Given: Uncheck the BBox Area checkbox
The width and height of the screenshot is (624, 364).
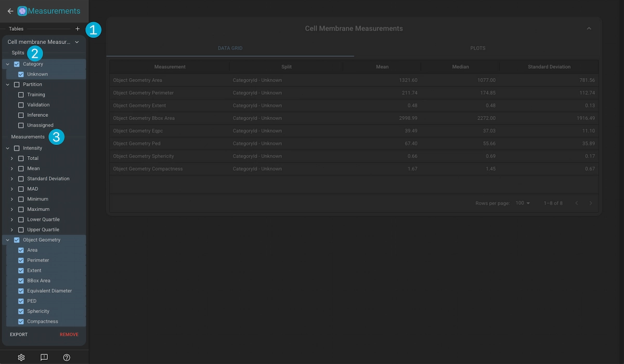Looking at the screenshot, I should pyautogui.click(x=21, y=281).
